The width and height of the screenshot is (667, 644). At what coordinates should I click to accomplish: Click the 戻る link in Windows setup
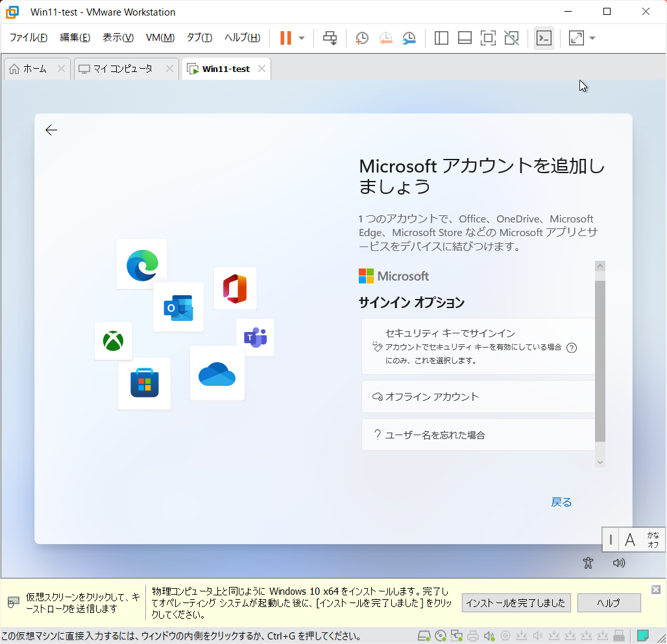tap(560, 502)
